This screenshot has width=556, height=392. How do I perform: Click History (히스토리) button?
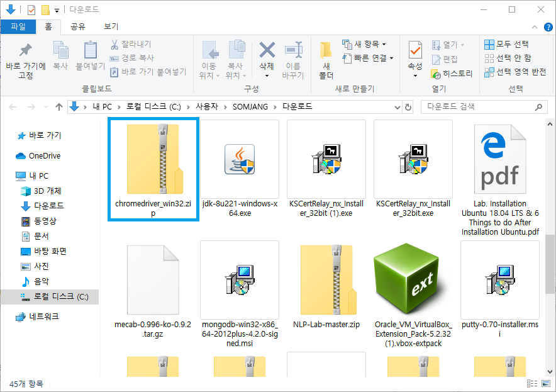pos(452,74)
